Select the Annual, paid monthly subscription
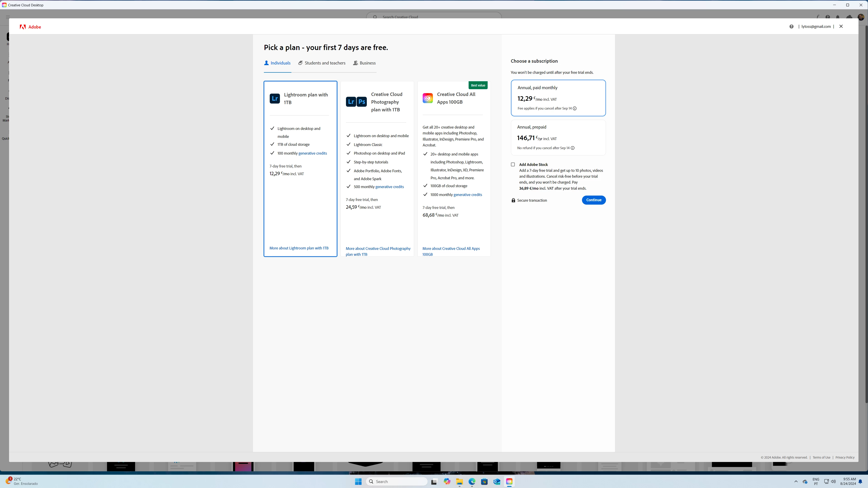The image size is (868, 488). click(558, 98)
